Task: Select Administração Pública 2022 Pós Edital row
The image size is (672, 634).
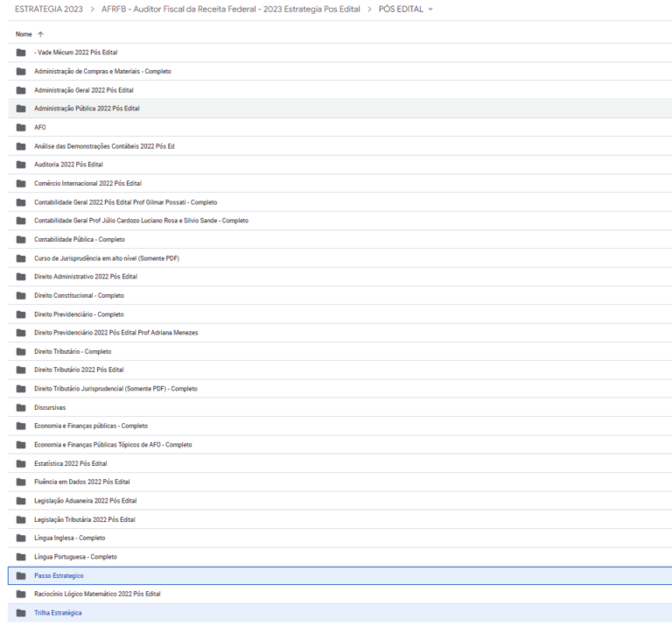Action: coord(339,109)
